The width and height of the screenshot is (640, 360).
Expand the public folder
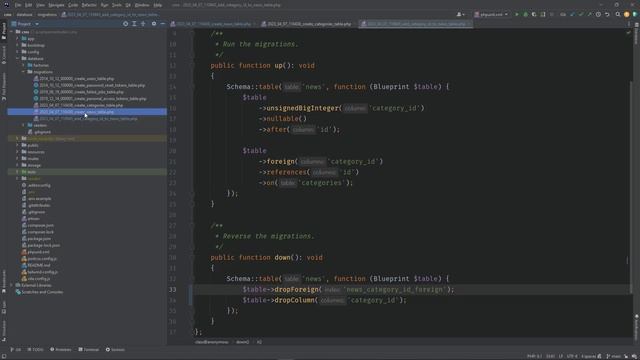coord(18,145)
